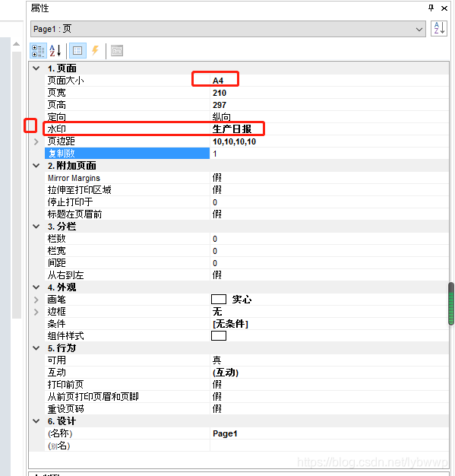Click the 复制数 value field 1
This screenshot has width=455, height=476.
329,154
